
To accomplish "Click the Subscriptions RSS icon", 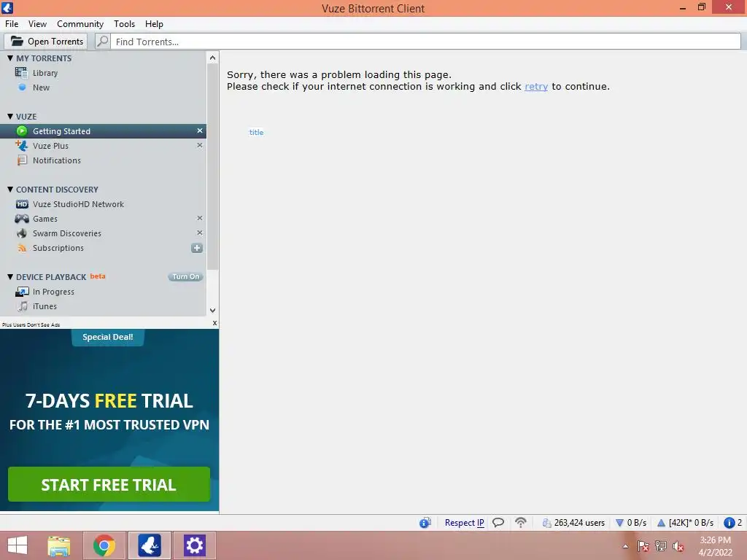I will point(22,248).
